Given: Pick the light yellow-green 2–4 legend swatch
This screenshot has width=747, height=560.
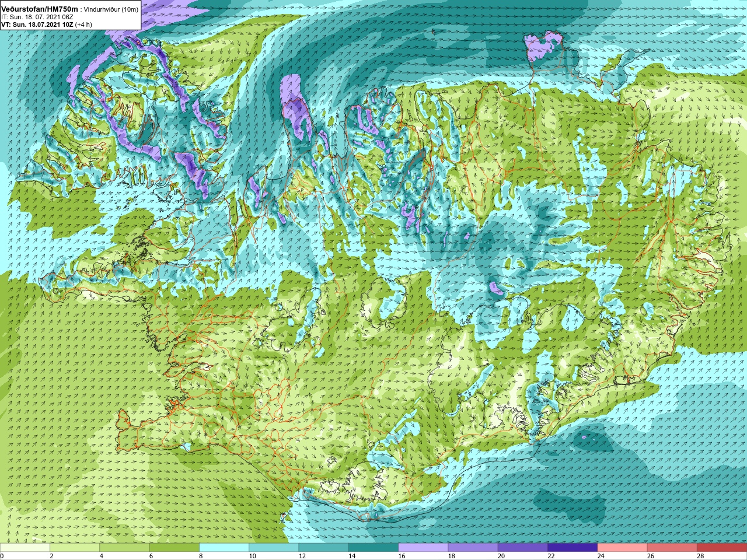Looking at the screenshot, I should click(x=75, y=548).
